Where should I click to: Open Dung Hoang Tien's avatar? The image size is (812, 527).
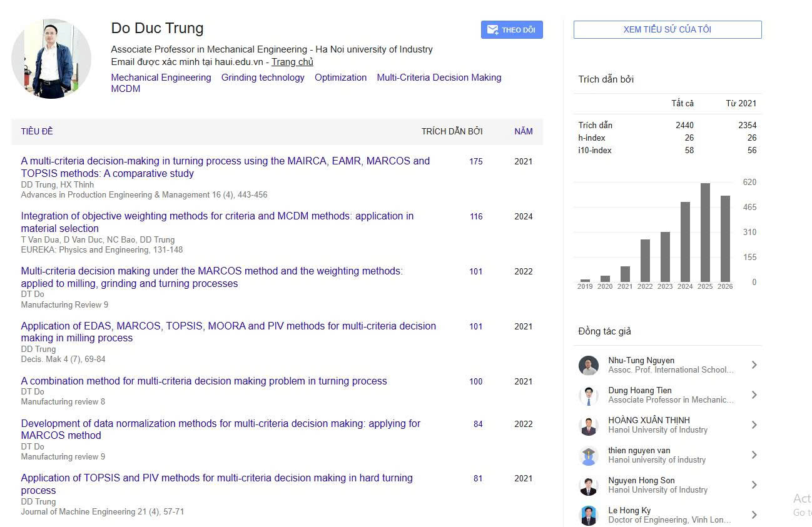coord(589,395)
